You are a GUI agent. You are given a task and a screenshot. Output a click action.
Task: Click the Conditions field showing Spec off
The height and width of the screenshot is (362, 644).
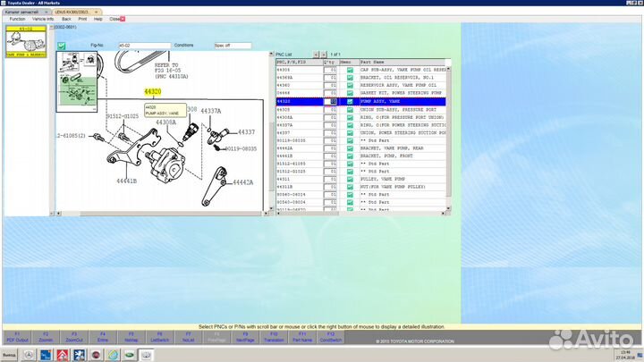[x=233, y=45]
